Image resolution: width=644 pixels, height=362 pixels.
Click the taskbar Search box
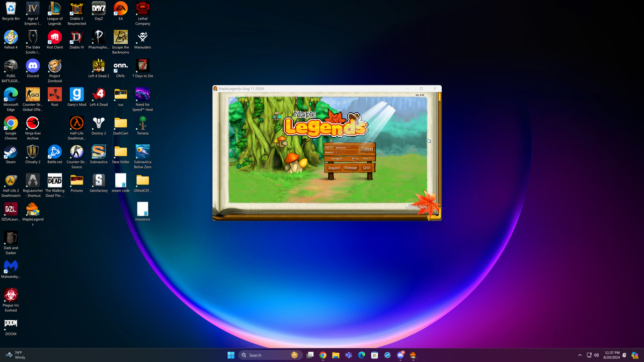pos(271,355)
